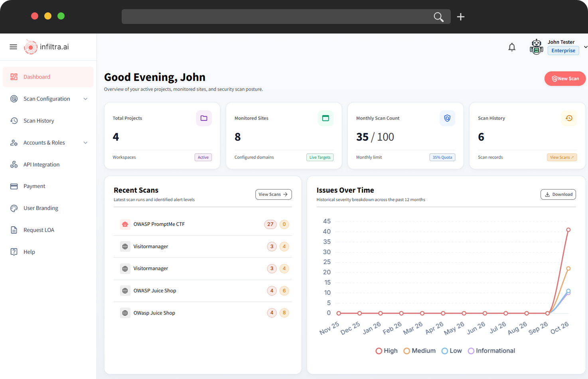Click View Scans badge in Scan History card
Screen dimensions: 588x379
[562, 157]
